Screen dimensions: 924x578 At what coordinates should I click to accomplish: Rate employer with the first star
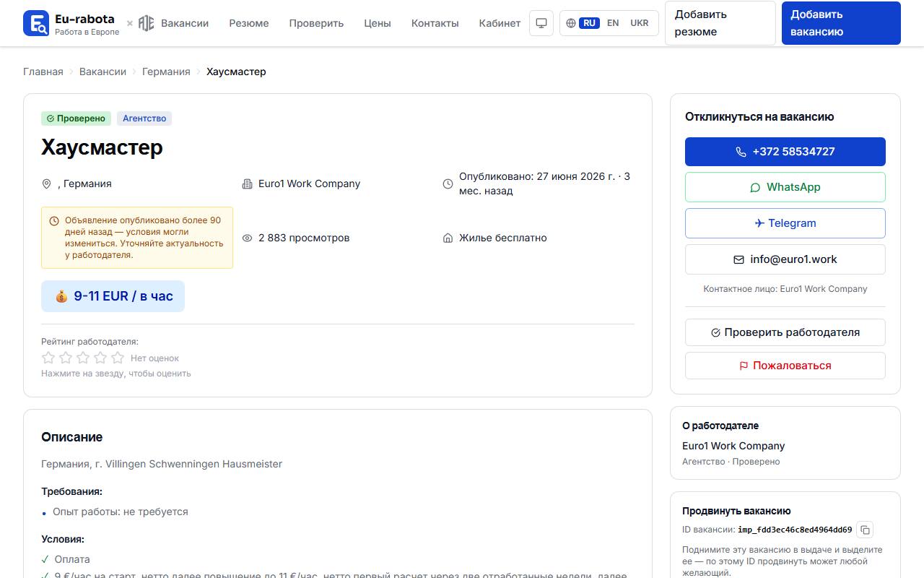pyautogui.click(x=48, y=358)
